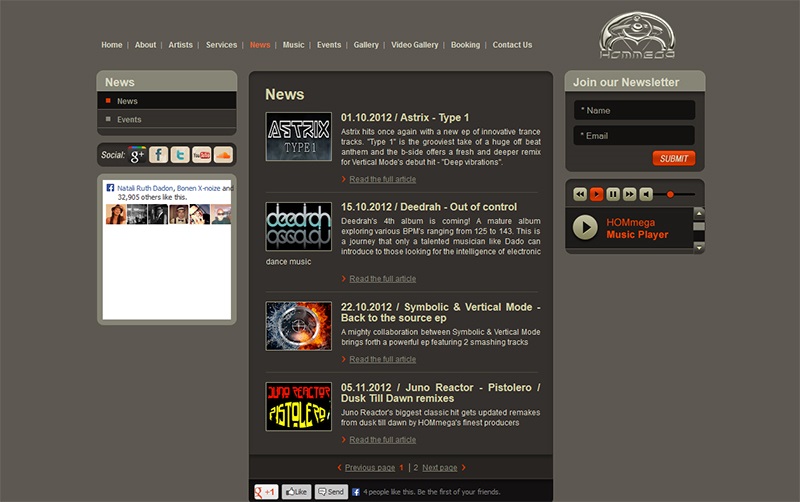This screenshot has width=800, height=502.
Task: Go to the Video Gallery page
Action: pos(415,45)
